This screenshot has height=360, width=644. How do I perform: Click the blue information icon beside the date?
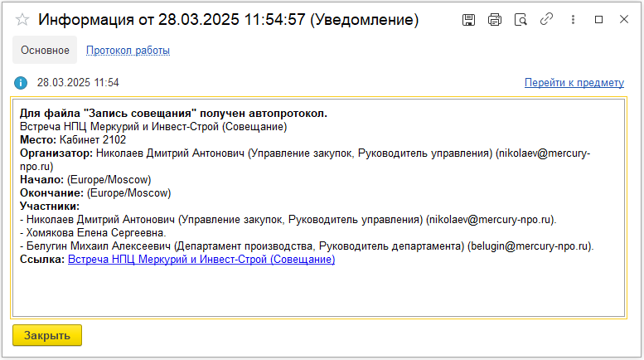pyautogui.click(x=22, y=83)
